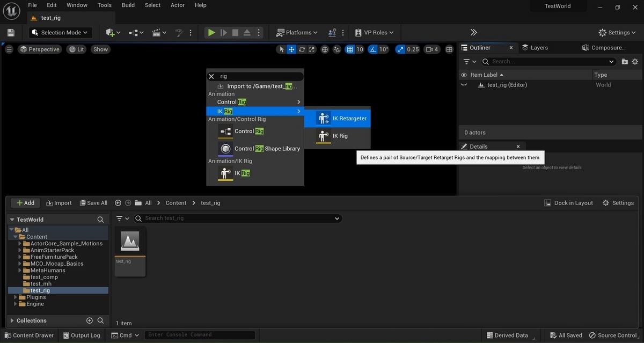Open the Cinematics clapperboard menu
This screenshot has height=343, width=644.
pyautogui.click(x=159, y=32)
